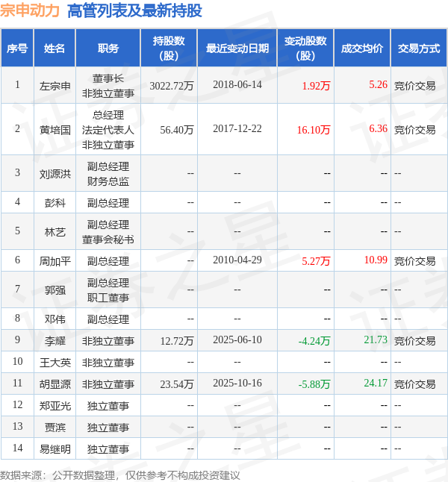Image resolution: width=448 pixels, height=482 pixels.
Task: Select the 成交均价 column header
Action: pyautogui.click(x=362, y=48)
